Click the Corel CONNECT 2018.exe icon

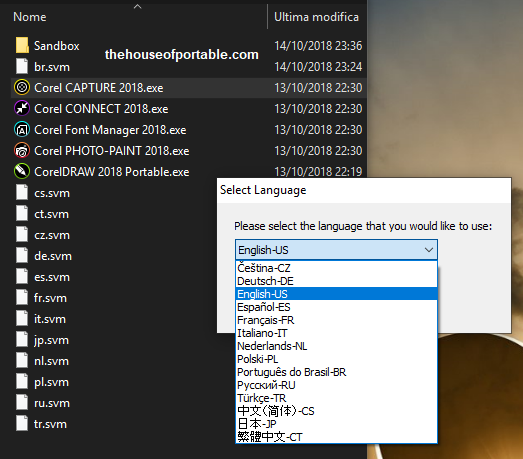[22, 109]
